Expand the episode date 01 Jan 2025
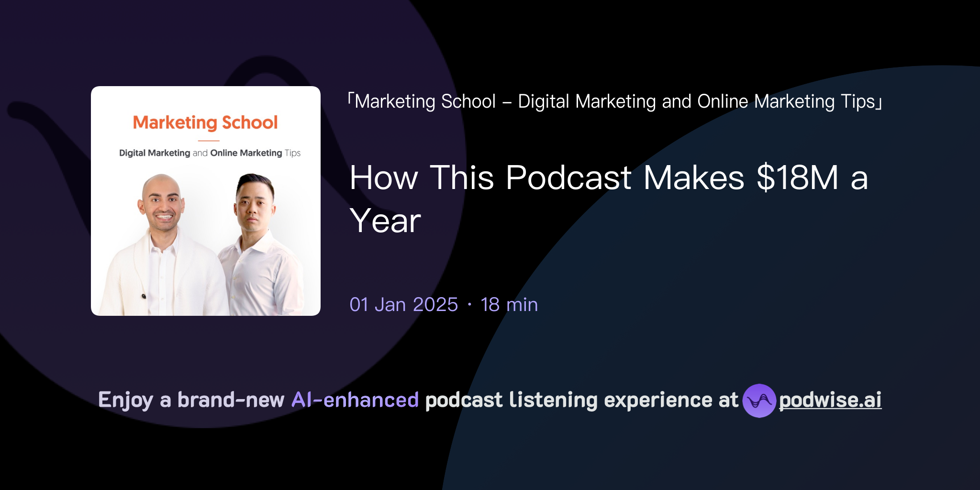 403,304
